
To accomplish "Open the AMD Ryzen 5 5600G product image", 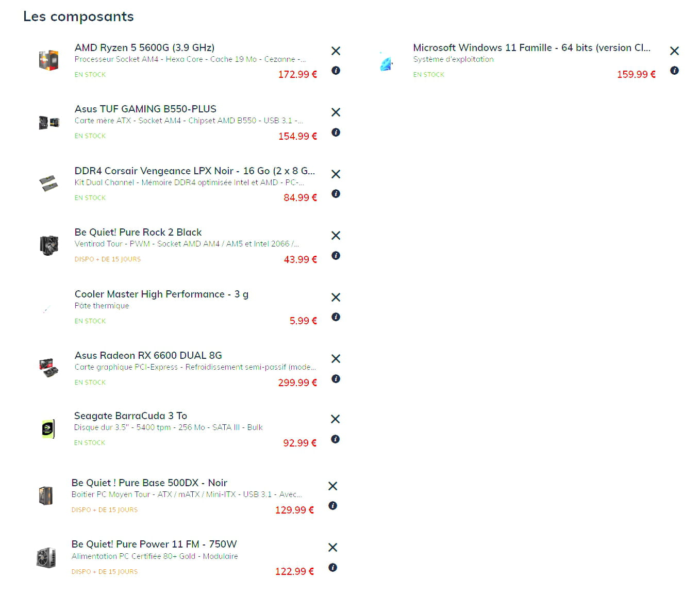I will [49, 60].
